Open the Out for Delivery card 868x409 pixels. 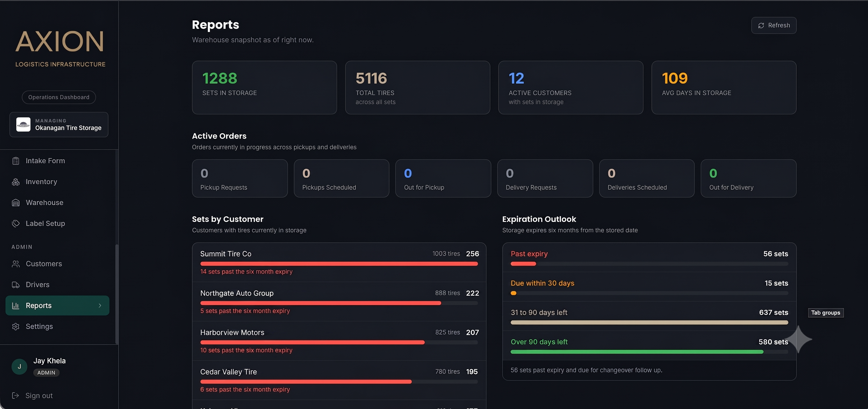coord(748,178)
